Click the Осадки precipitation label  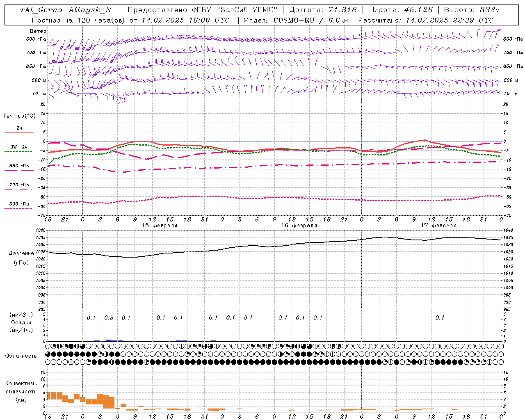(21, 322)
